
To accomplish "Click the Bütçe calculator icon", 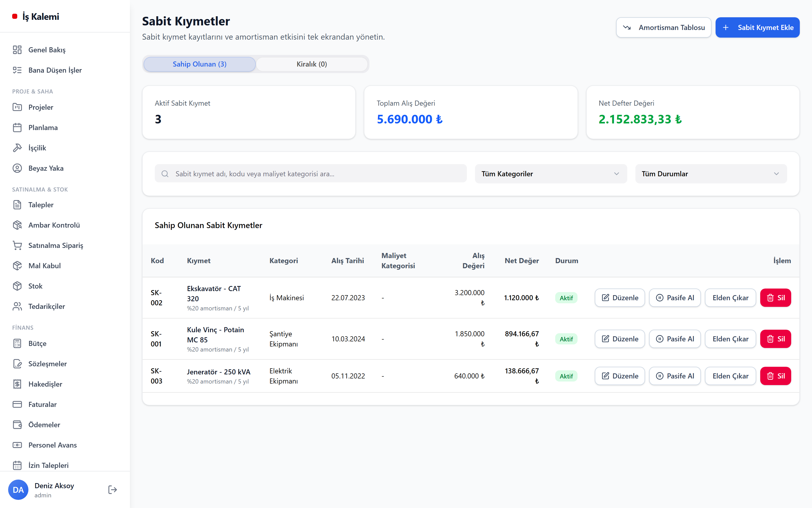I will (x=17, y=343).
